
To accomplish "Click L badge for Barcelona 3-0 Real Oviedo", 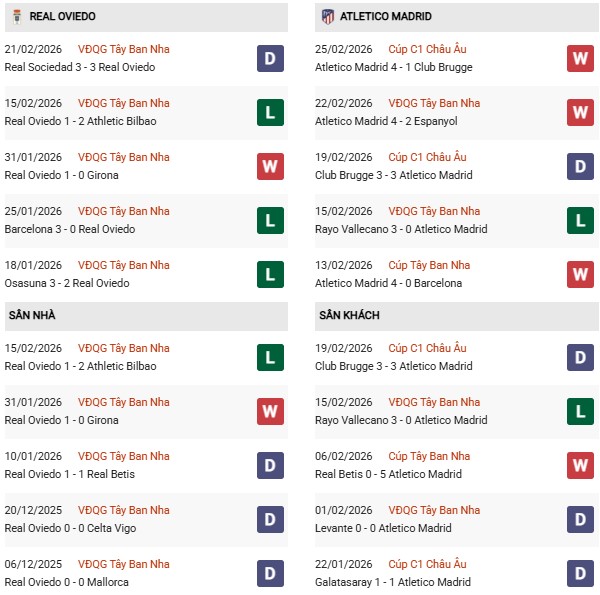I will pos(270,221).
